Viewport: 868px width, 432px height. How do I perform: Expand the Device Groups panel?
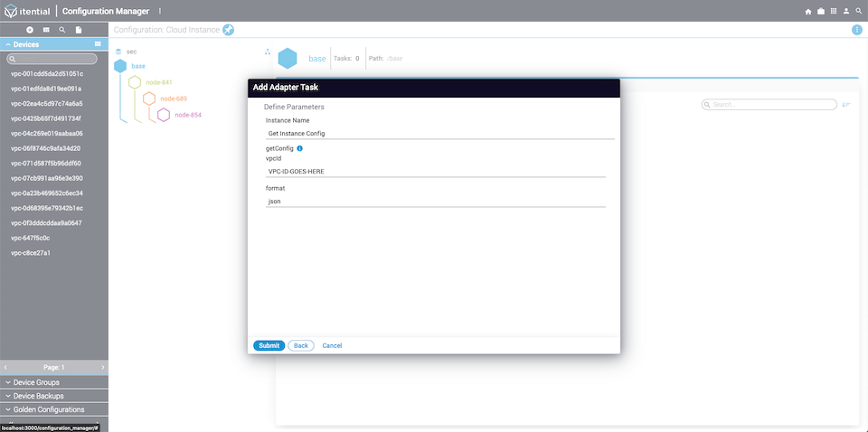click(x=54, y=383)
